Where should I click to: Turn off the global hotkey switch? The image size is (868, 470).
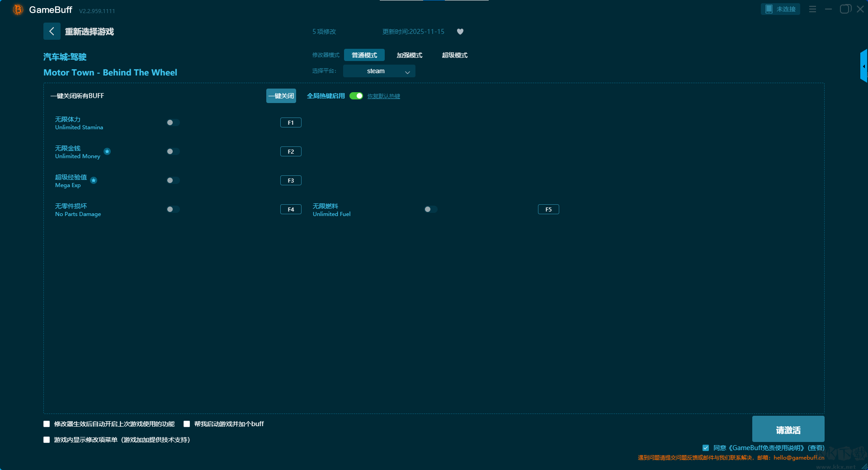[x=356, y=96]
